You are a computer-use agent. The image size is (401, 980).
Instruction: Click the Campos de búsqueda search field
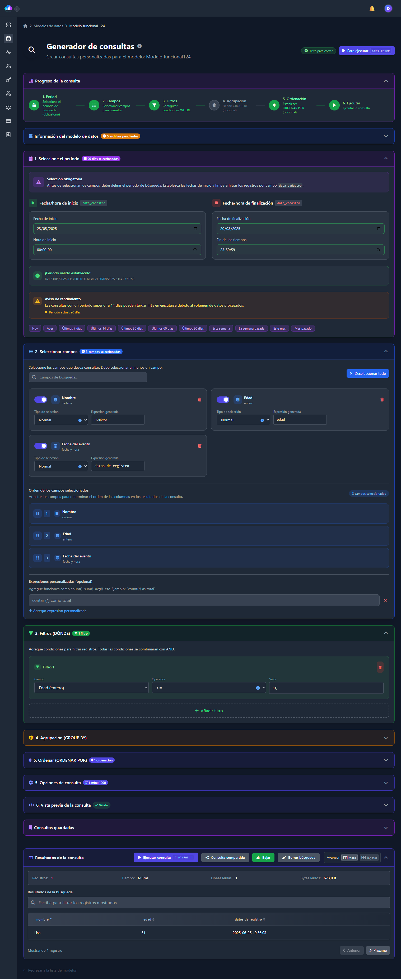click(88, 377)
